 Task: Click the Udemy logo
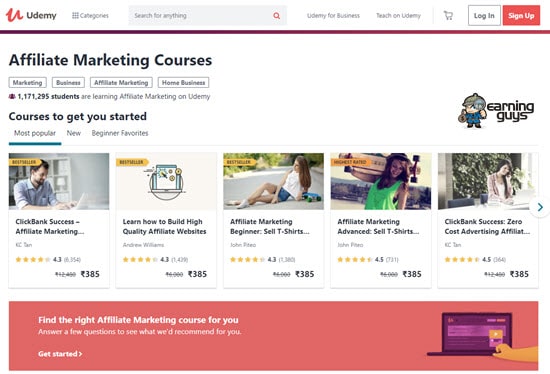click(31, 15)
